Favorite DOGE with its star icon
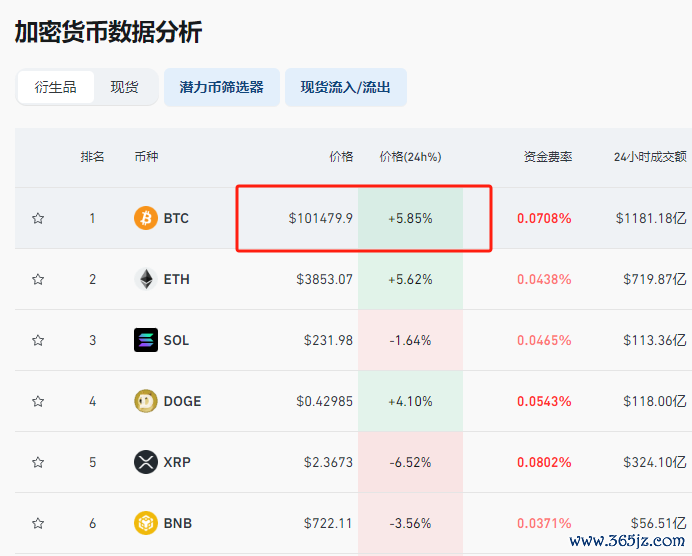 38,401
